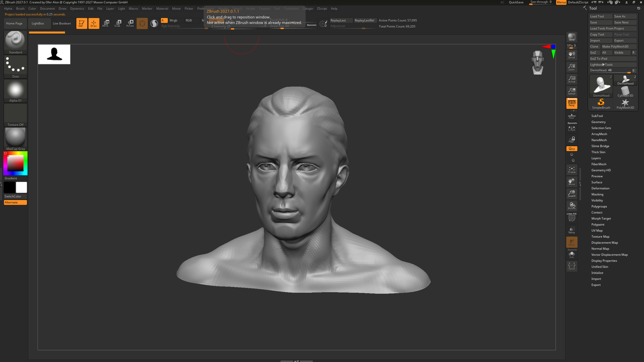This screenshot has width=644, height=362.
Task: Select the Scale tool in top shelf
Action: tap(118, 23)
